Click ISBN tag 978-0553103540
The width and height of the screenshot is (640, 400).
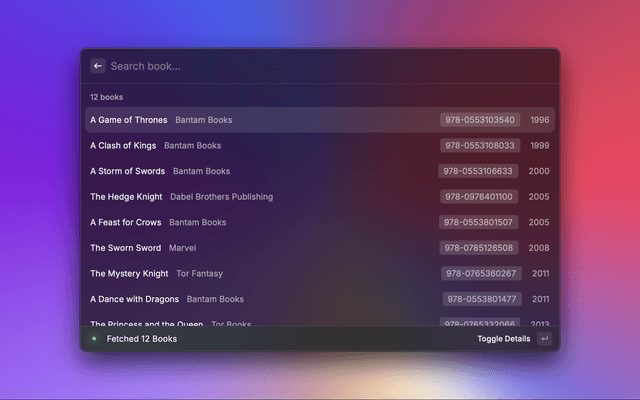point(480,120)
